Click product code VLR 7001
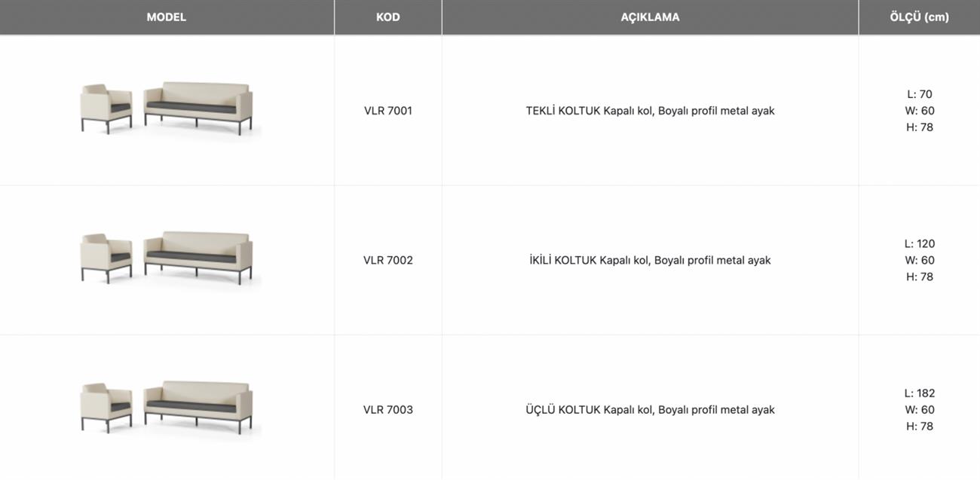 tap(387, 111)
